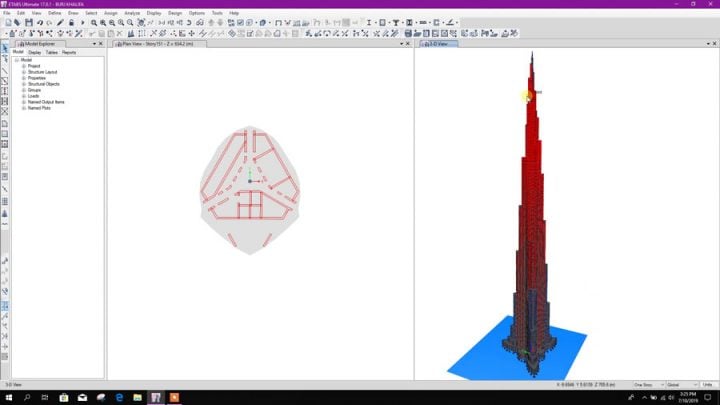This screenshot has width=720, height=405.
Task: Click the Rubber Band Zoom magnifier icon
Action: coord(94,22)
